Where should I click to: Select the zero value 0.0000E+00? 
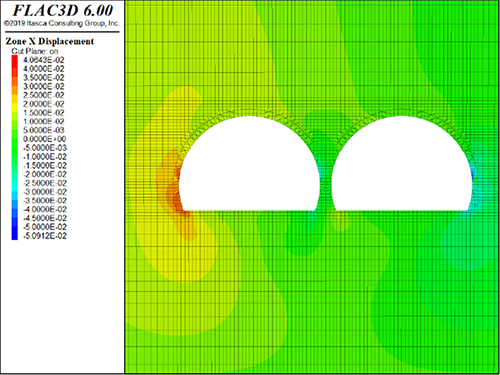coord(44,139)
